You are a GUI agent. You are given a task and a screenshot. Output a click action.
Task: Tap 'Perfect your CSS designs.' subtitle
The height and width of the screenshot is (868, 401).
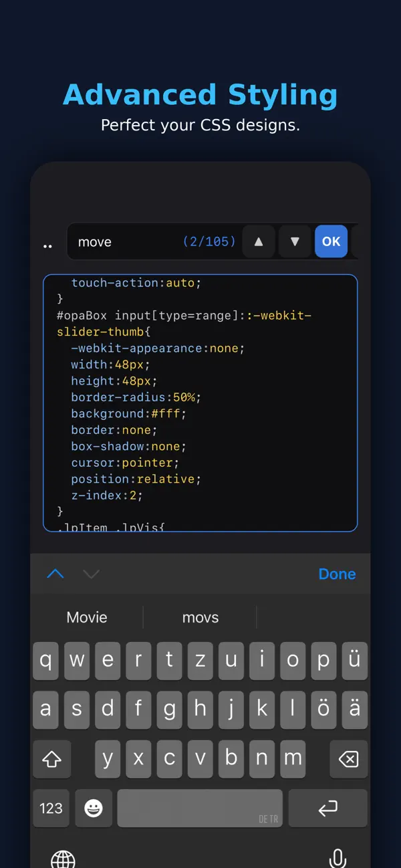click(x=200, y=125)
